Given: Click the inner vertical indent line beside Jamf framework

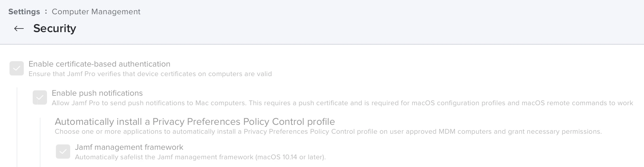Looking at the screenshot, I should coord(40,142).
